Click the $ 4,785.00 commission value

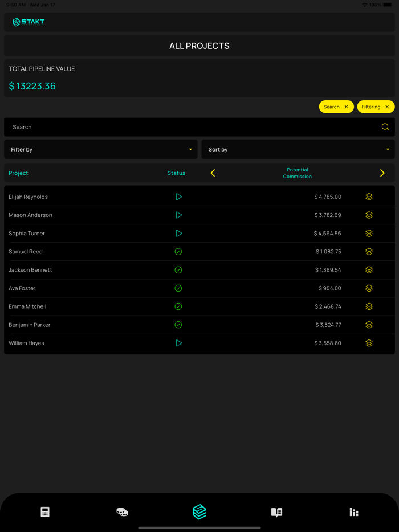coord(328,197)
